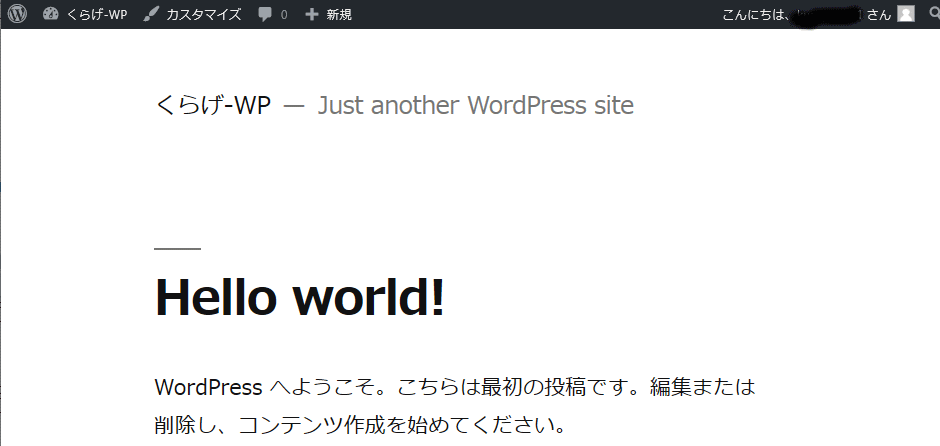940x446 pixels.
Task: Open the WordPress logo menu
Action: 17,14
